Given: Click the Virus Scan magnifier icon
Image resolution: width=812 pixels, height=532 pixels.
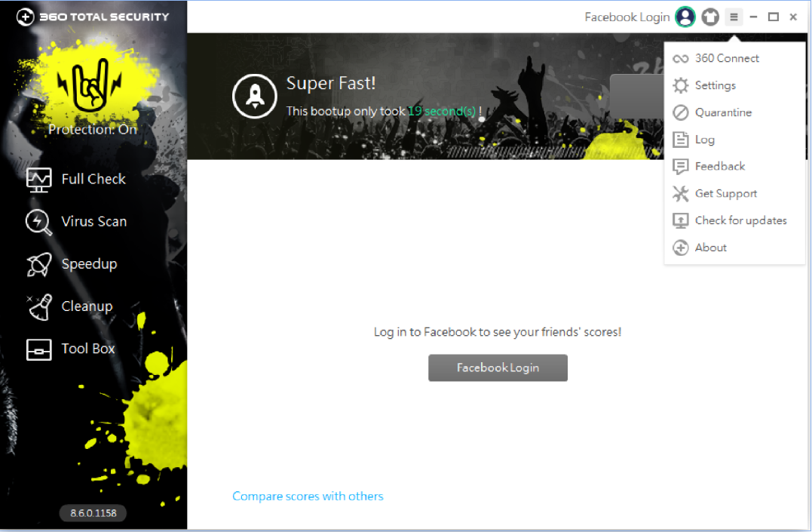Looking at the screenshot, I should click(x=39, y=223).
